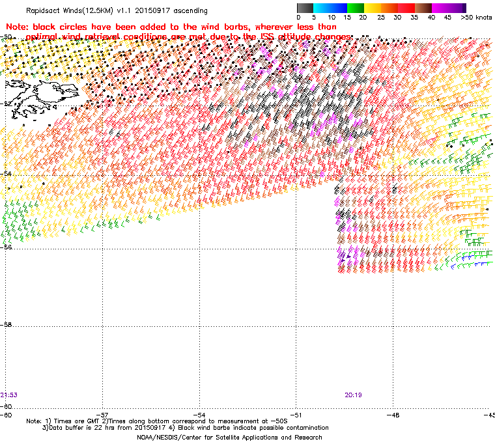Click the '-58' latitude axis label
The height and width of the screenshot is (448, 495).
pos(6,324)
